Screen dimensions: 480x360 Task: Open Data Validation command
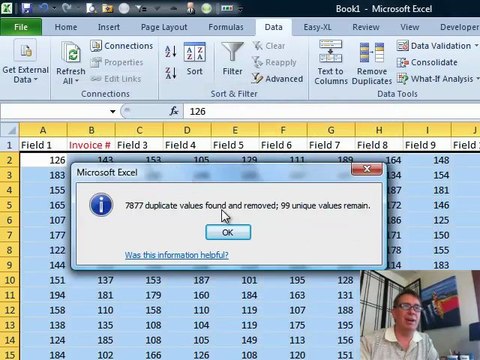[434, 46]
